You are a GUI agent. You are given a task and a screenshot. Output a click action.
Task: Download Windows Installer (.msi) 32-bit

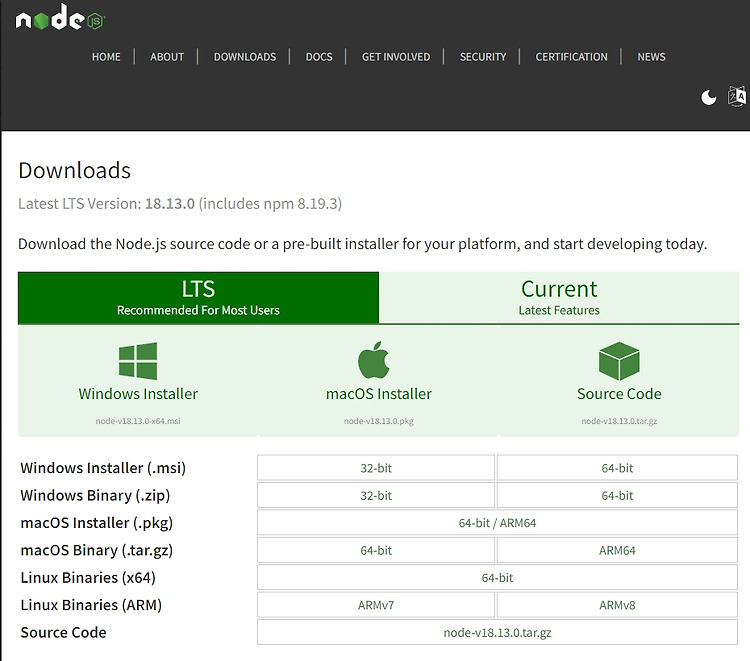[x=376, y=468]
